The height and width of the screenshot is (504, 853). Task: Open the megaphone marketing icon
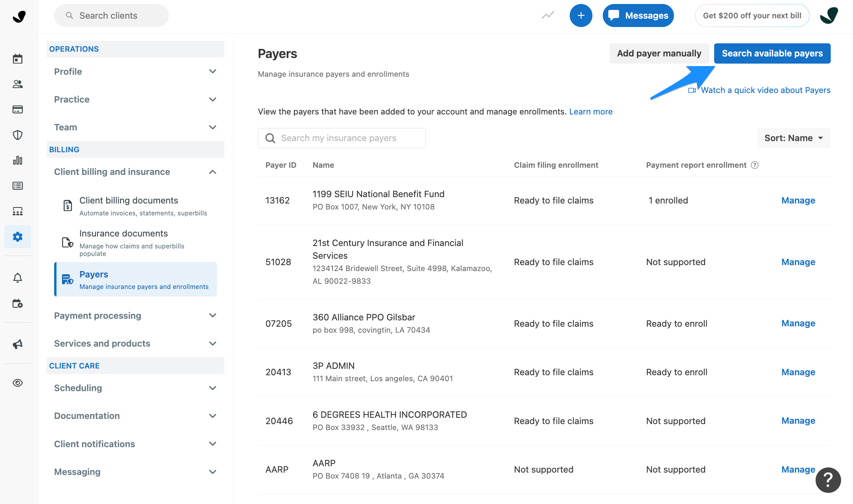18,344
